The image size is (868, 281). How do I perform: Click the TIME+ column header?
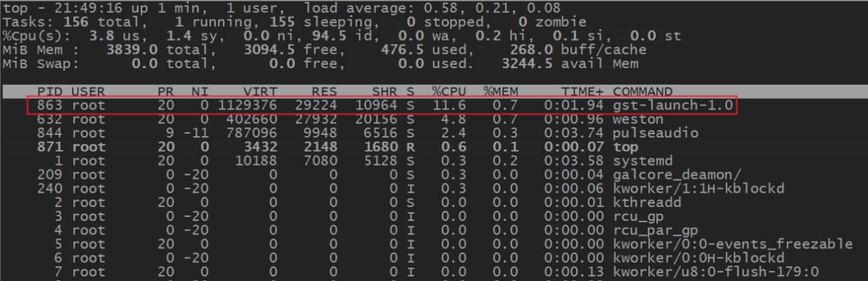pos(583,91)
